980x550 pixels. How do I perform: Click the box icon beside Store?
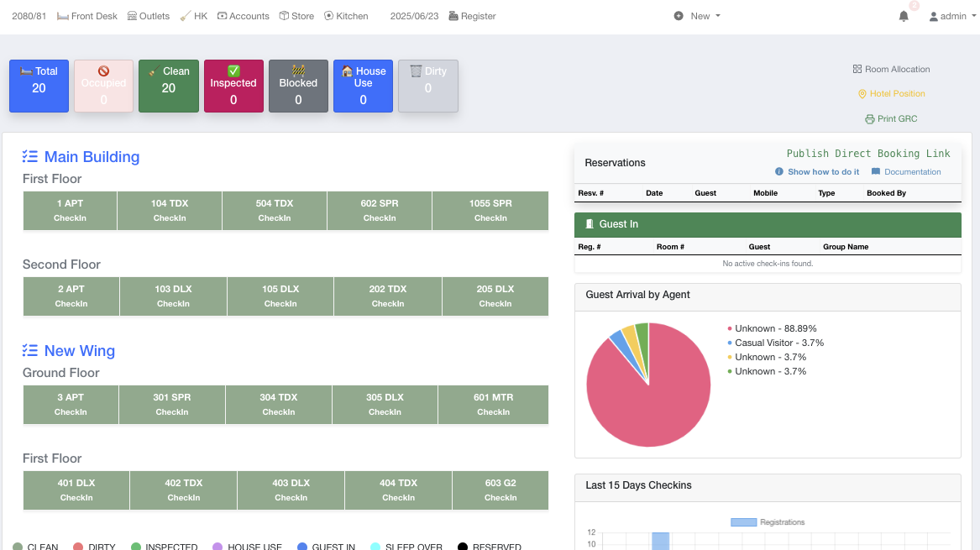pos(284,16)
